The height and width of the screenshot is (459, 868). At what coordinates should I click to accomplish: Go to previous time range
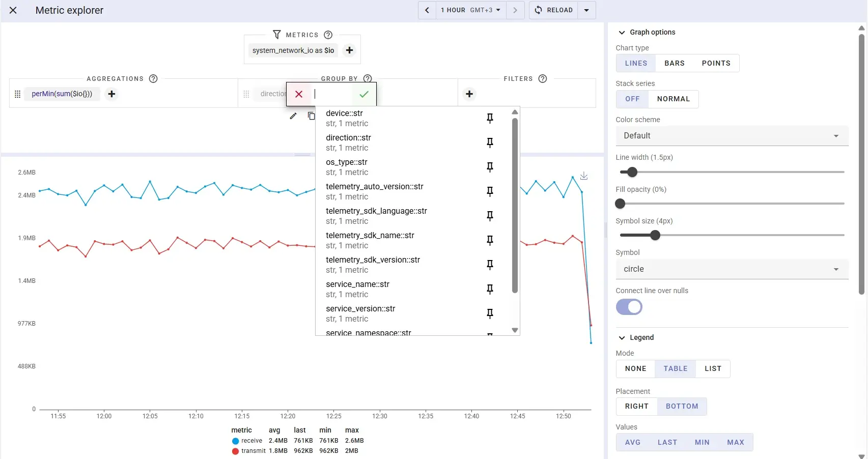tap(427, 10)
